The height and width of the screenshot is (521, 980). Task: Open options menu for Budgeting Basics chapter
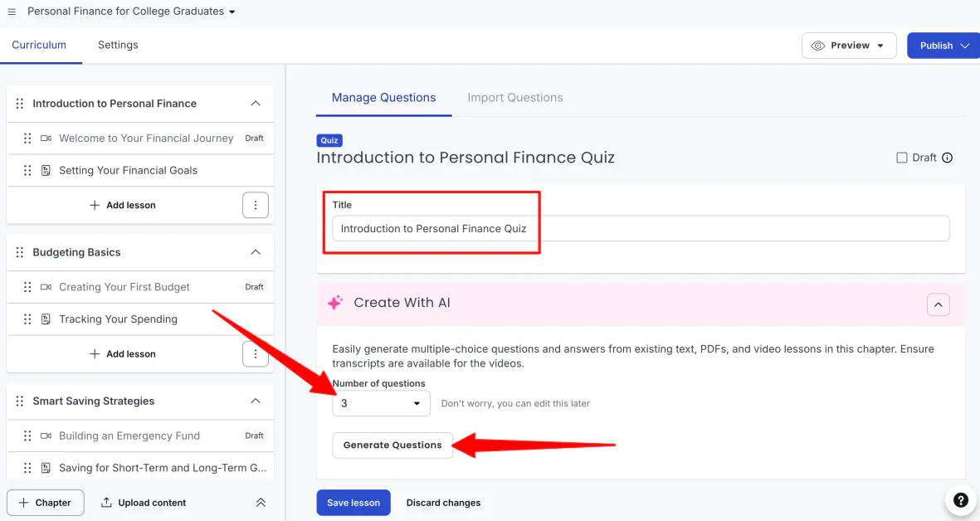tap(256, 353)
